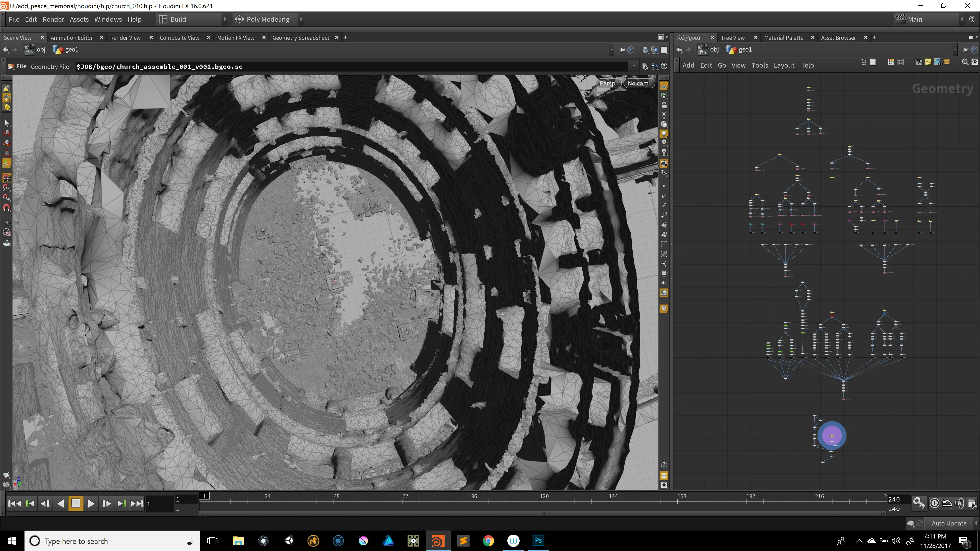Image resolution: width=980 pixels, height=551 pixels.
Task: Open the network editor Tools menu
Action: pyautogui.click(x=760, y=65)
